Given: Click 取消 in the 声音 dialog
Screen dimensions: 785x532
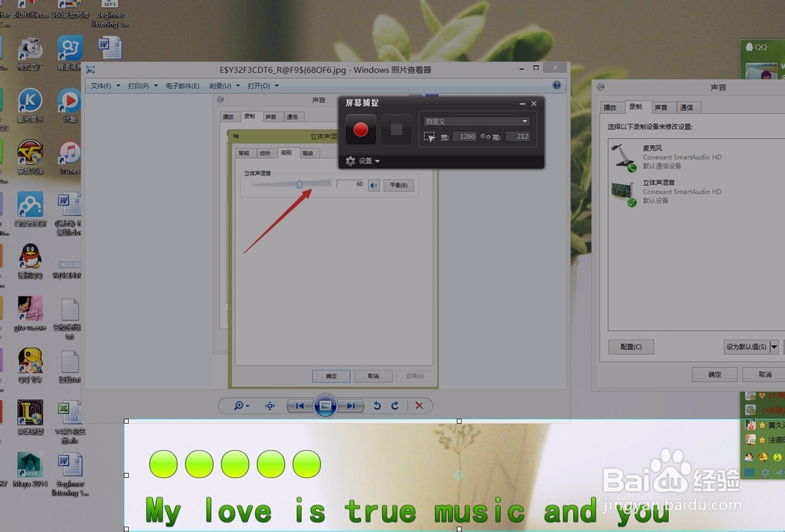Looking at the screenshot, I should (764, 374).
